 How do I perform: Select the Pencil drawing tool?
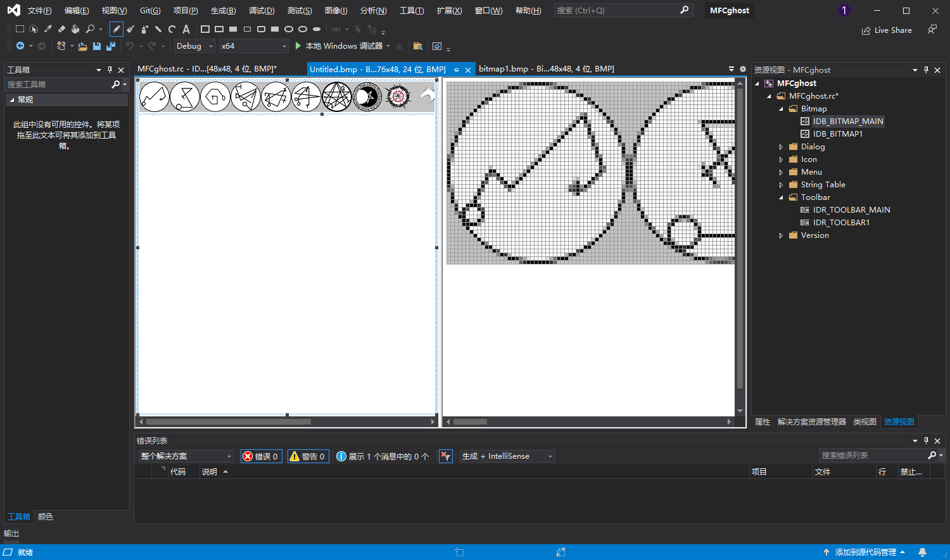(x=117, y=29)
